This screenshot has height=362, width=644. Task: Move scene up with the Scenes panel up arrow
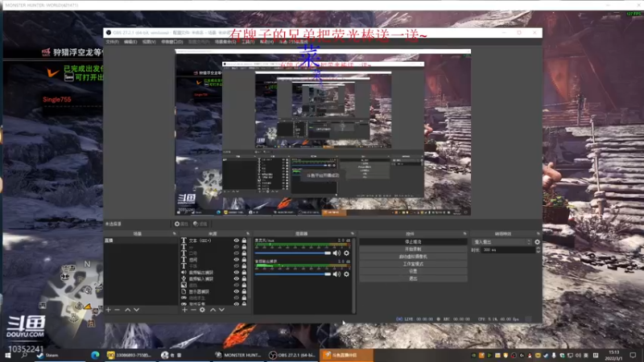(x=128, y=310)
